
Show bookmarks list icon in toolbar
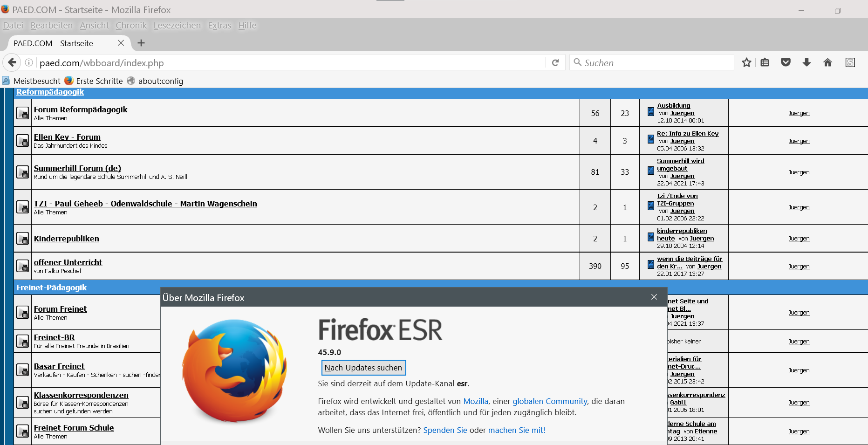click(x=765, y=62)
